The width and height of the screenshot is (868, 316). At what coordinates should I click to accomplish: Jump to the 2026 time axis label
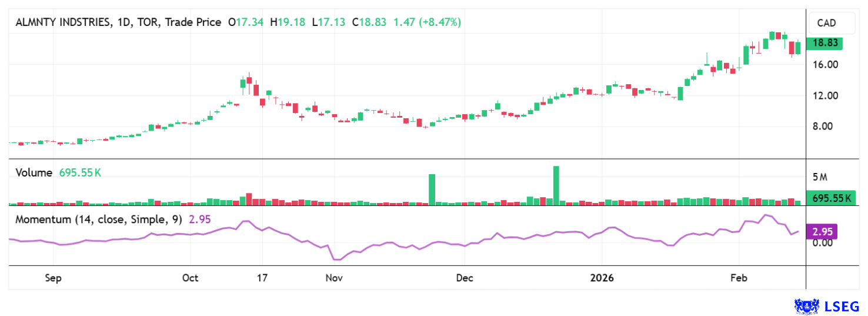coord(602,278)
